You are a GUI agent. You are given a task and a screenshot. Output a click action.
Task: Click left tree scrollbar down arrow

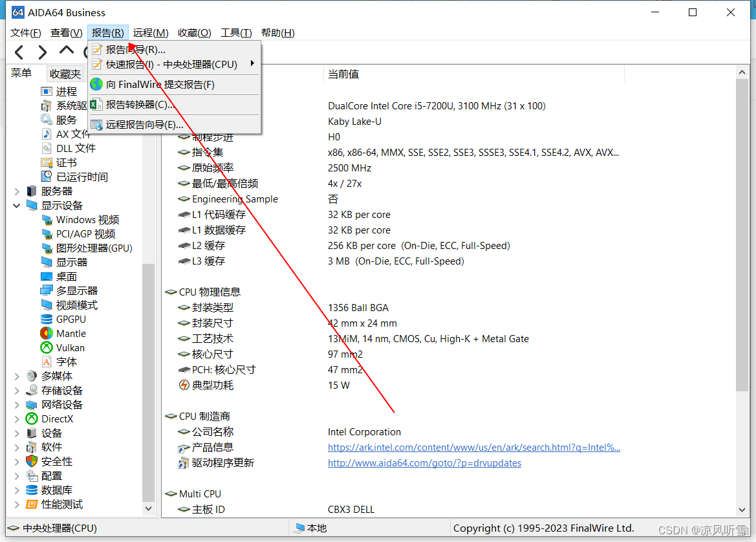pos(149,509)
